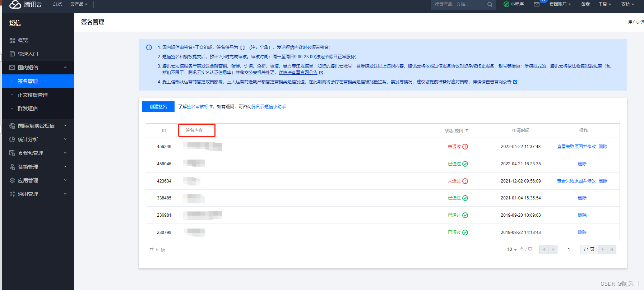Open the 10 per page dropdown

[512, 249]
